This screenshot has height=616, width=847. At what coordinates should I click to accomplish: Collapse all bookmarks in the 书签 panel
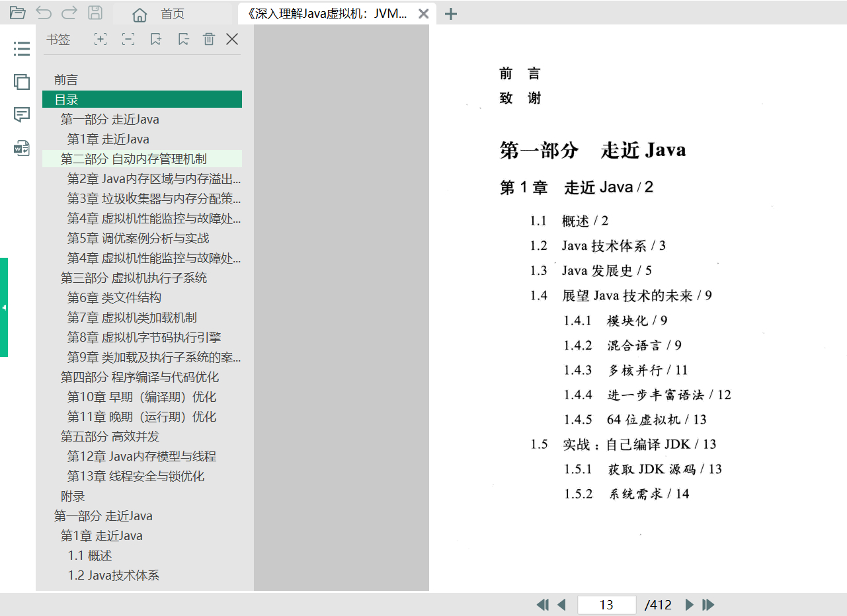128,39
